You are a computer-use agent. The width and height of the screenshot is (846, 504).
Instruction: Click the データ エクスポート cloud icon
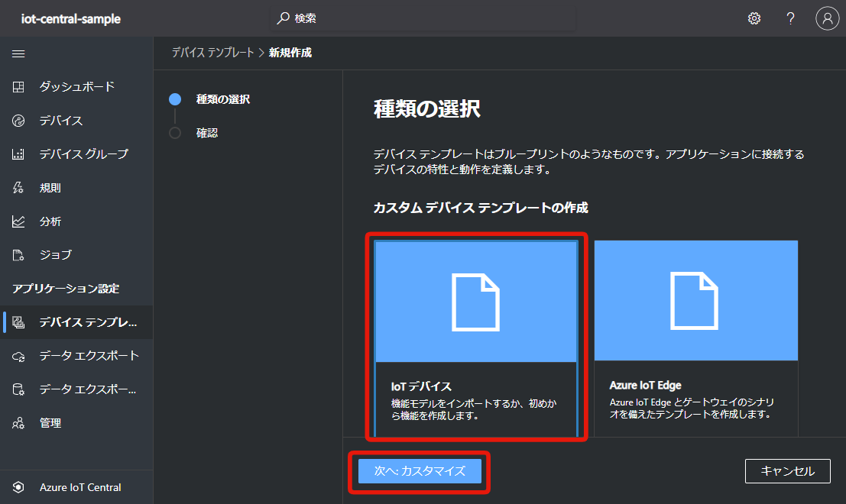(x=18, y=357)
